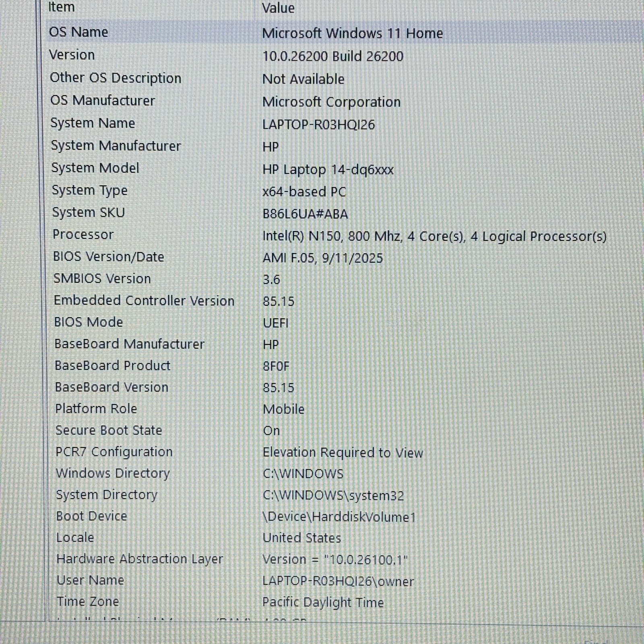Click the value 'Pacific Daylight Time'
This screenshot has height=644, width=644.
click(x=323, y=602)
